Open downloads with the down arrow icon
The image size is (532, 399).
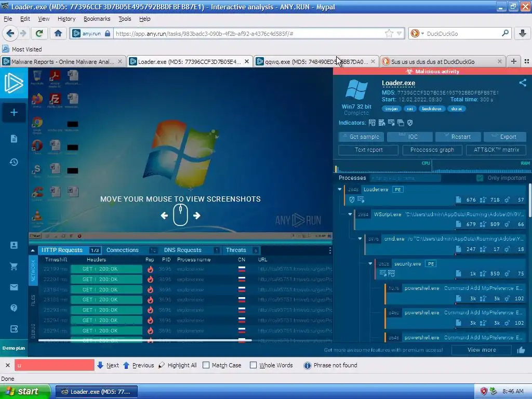[523, 33]
